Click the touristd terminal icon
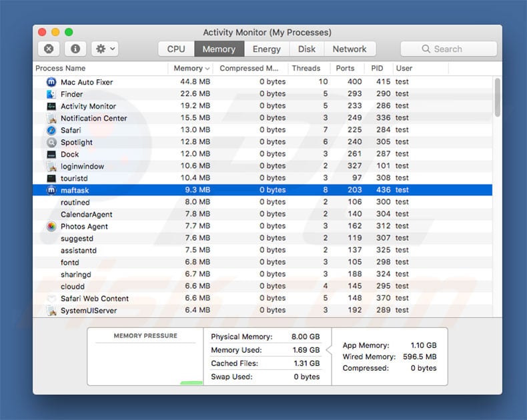Viewport: 527px width, 420px height. click(51, 179)
